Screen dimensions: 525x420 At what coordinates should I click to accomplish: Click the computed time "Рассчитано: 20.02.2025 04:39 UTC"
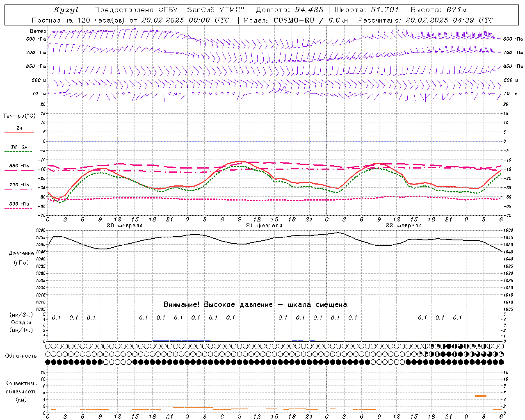coord(426,20)
